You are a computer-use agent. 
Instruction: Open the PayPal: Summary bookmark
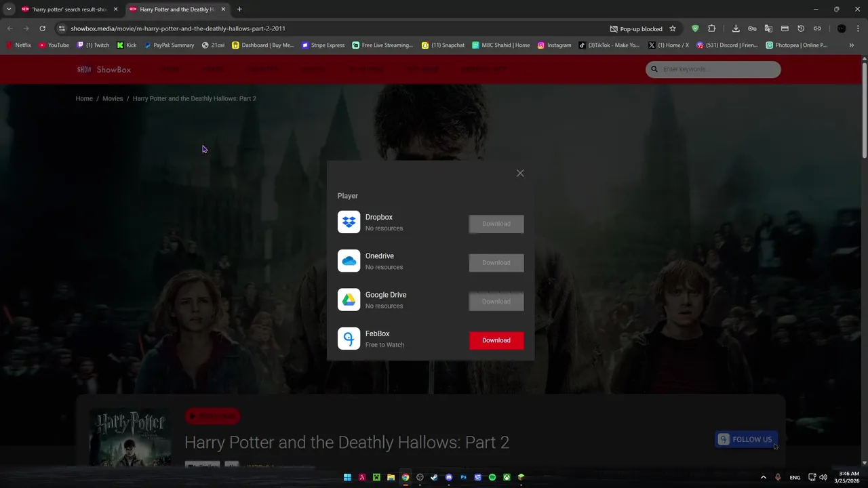[x=169, y=45]
